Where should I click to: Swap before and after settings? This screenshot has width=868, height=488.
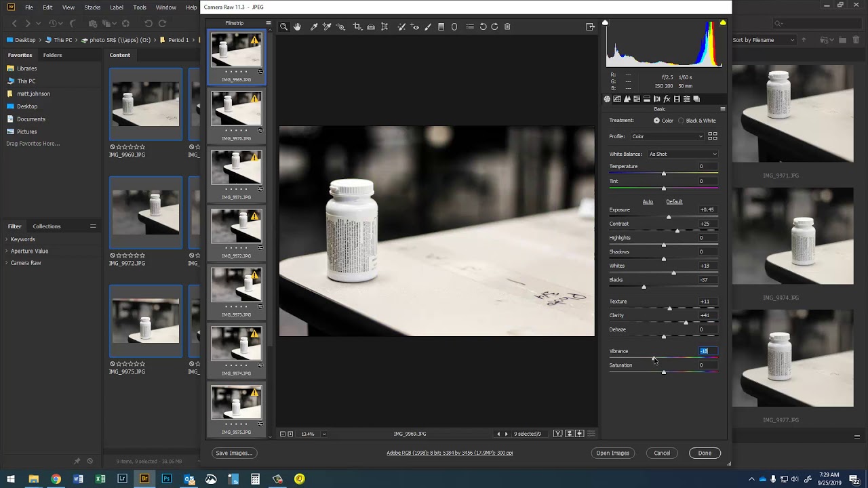point(569,434)
